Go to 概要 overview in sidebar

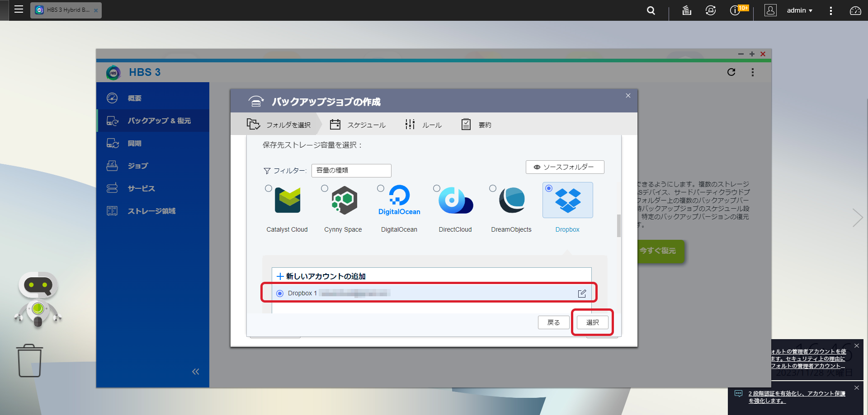click(153, 98)
